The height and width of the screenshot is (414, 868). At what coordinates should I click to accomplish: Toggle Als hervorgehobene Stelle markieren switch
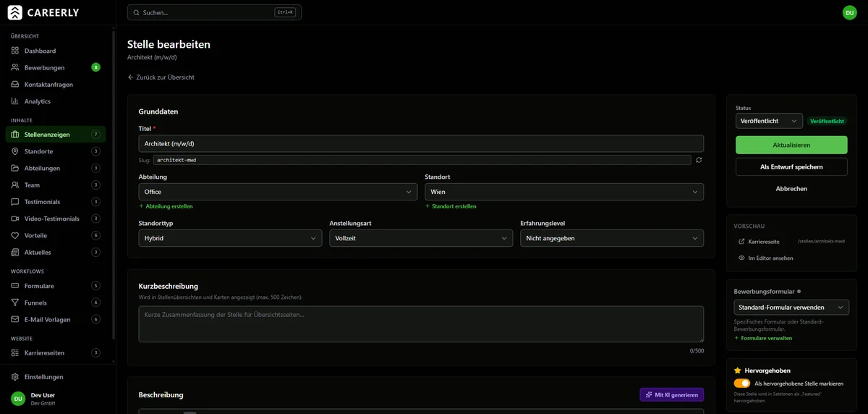741,384
